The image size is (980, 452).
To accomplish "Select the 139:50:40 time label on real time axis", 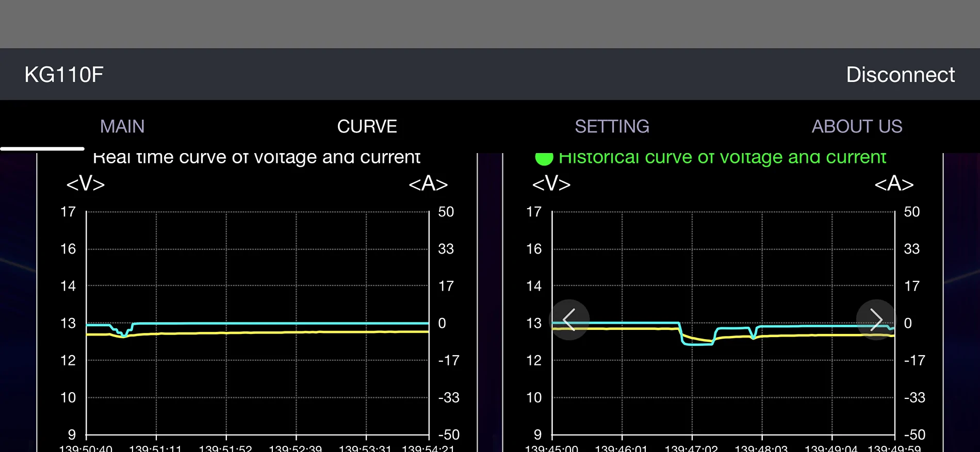I will (x=86, y=448).
